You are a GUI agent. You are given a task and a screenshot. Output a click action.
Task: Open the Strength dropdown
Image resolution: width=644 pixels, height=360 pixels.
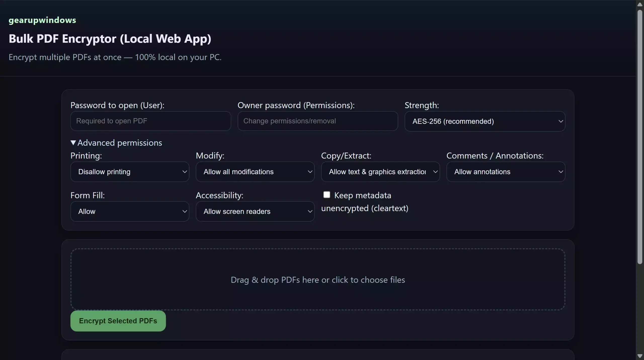(x=485, y=121)
